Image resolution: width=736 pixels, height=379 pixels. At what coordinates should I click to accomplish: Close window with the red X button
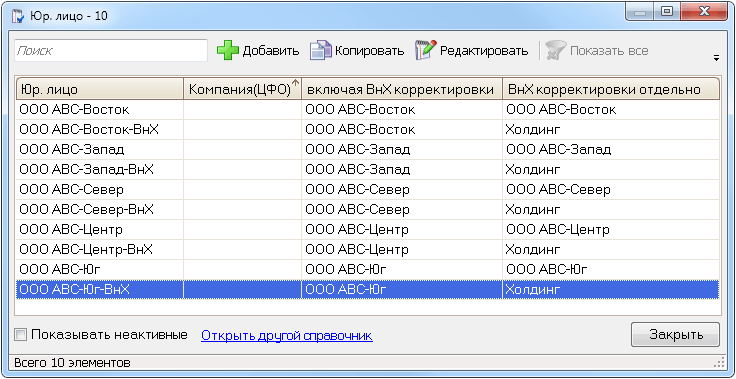[x=704, y=13]
